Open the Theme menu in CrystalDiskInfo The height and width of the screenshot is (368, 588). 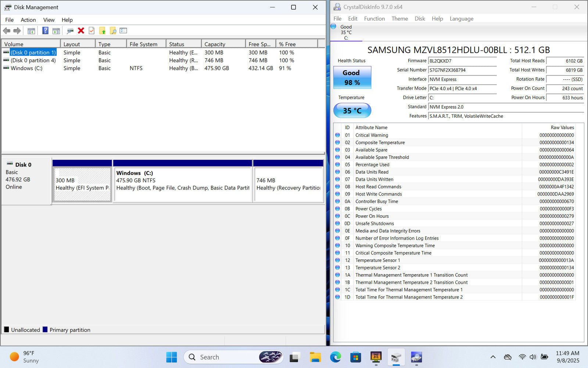400,19
